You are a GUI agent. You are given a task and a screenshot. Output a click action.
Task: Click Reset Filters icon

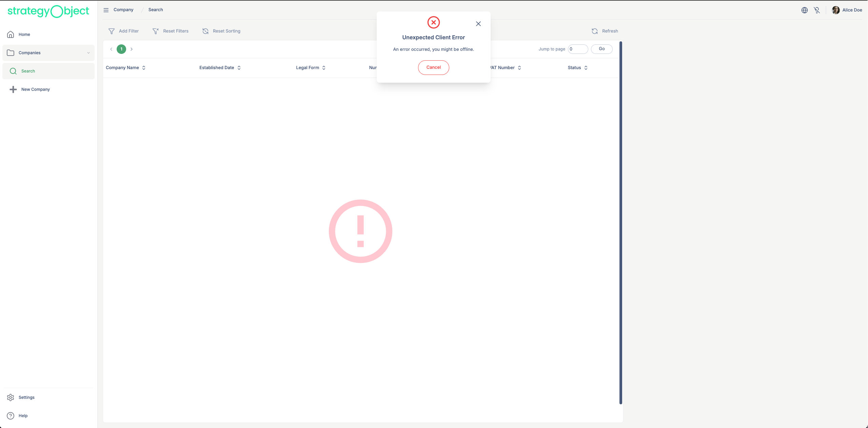pyautogui.click(x=156, y=31)
